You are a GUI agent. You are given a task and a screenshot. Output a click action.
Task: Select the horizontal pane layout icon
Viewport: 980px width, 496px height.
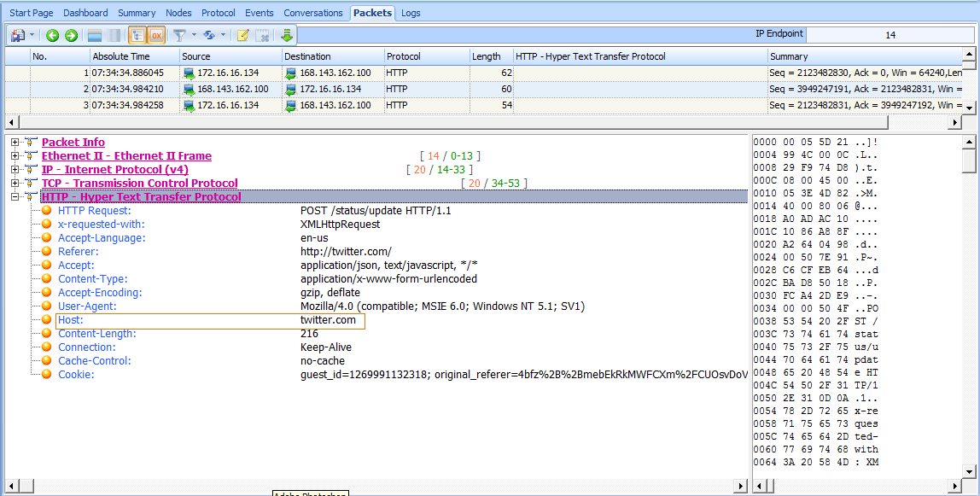pos(95,36)
